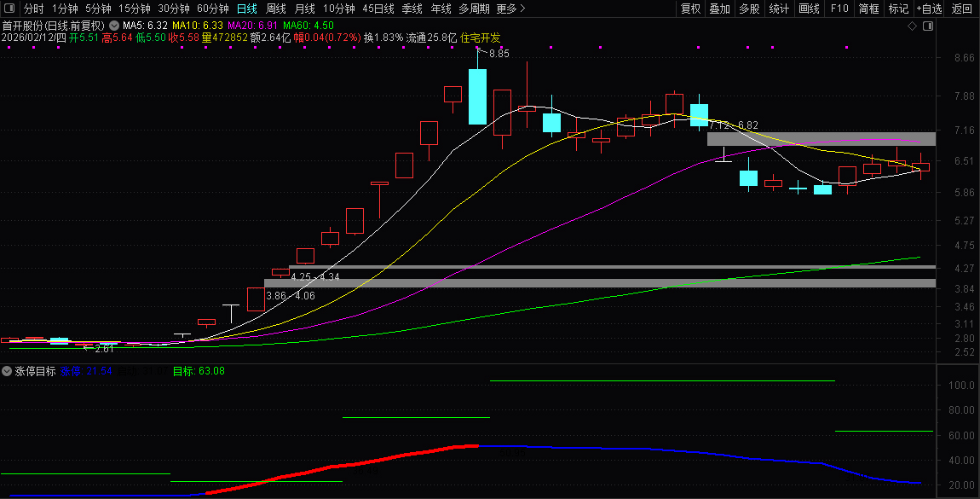Viewport: 980px width, 499px height.
Task: Open the 统计 statistics tool
Action: (779, 9)
